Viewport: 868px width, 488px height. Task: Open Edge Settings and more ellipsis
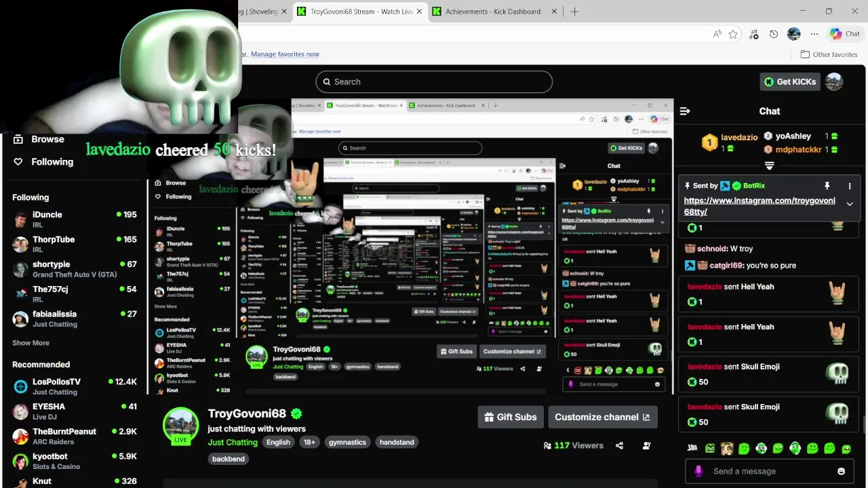pos(814,34)
